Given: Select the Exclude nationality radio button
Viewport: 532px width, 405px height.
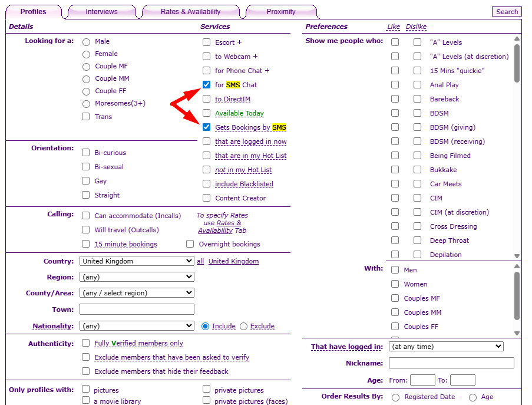Looking at the screenshot, I should [244, 326].
